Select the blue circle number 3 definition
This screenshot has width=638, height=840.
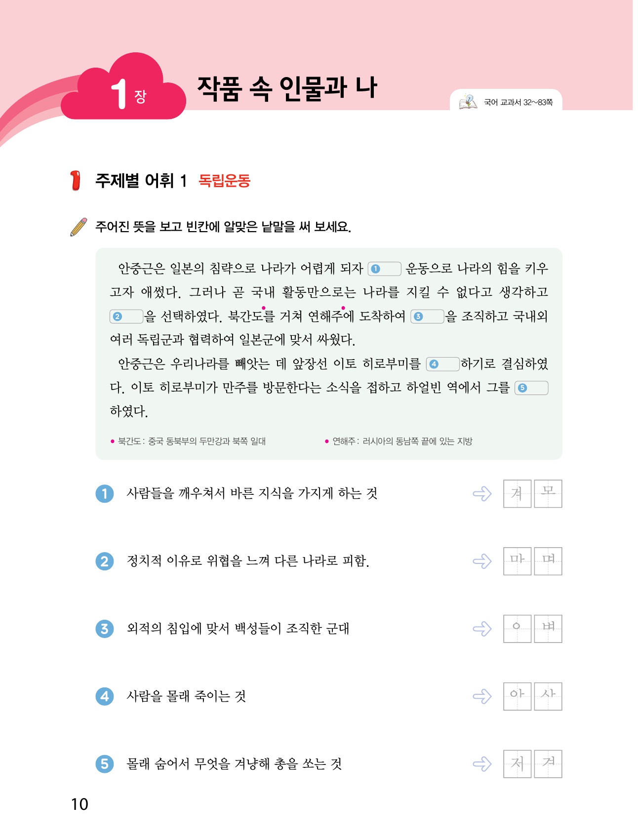pyautogui.click(x=105, y=629)
